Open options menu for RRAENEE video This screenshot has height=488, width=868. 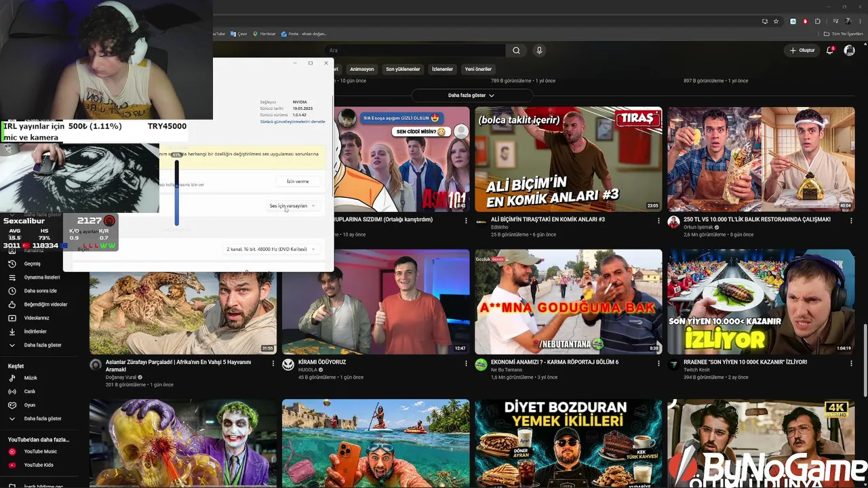click(851, 363)
